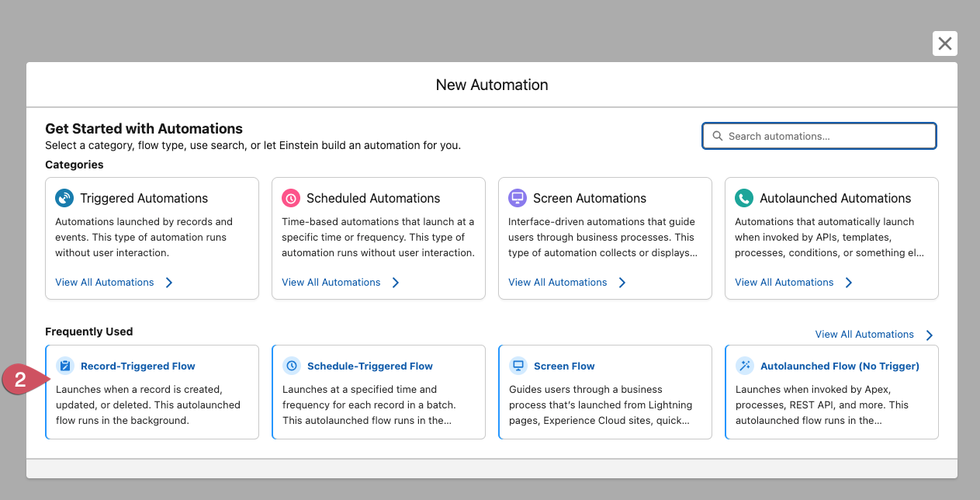Open View All Automations for Frequently Used
Viewport: 980px width, 500px height.
point(864,335)
